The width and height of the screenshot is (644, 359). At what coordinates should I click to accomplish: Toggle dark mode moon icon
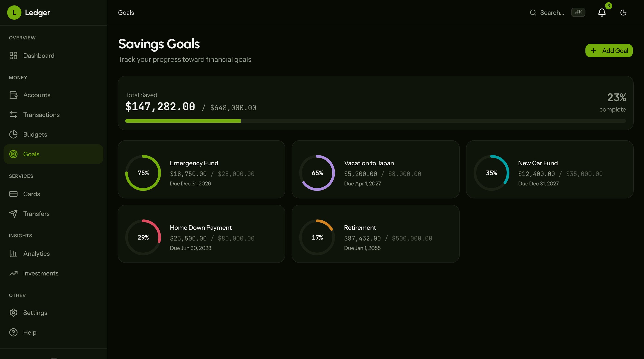(x=623, y=12)
